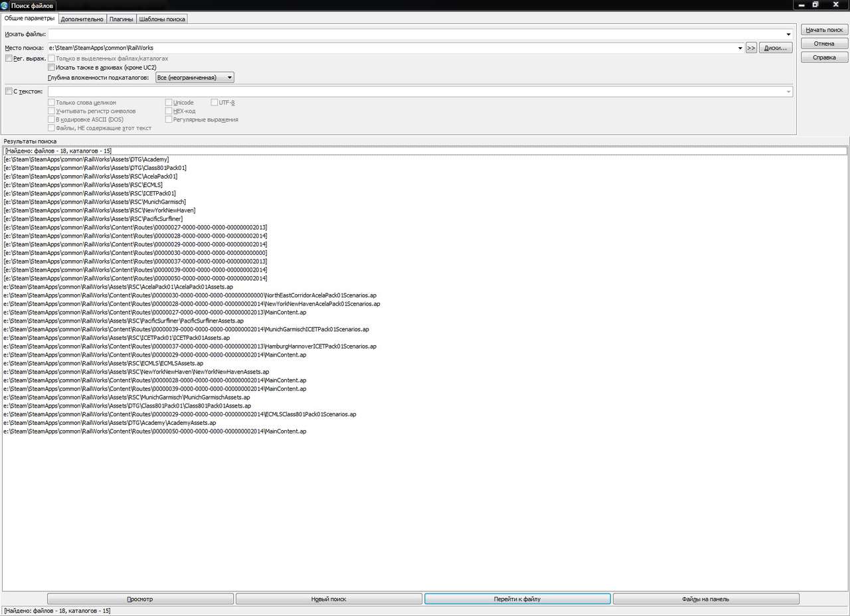The width and height of the screenshot is (850, 616).
Task: Select the top results row Найдено: файлов - 18
Action: click(425, 151)
